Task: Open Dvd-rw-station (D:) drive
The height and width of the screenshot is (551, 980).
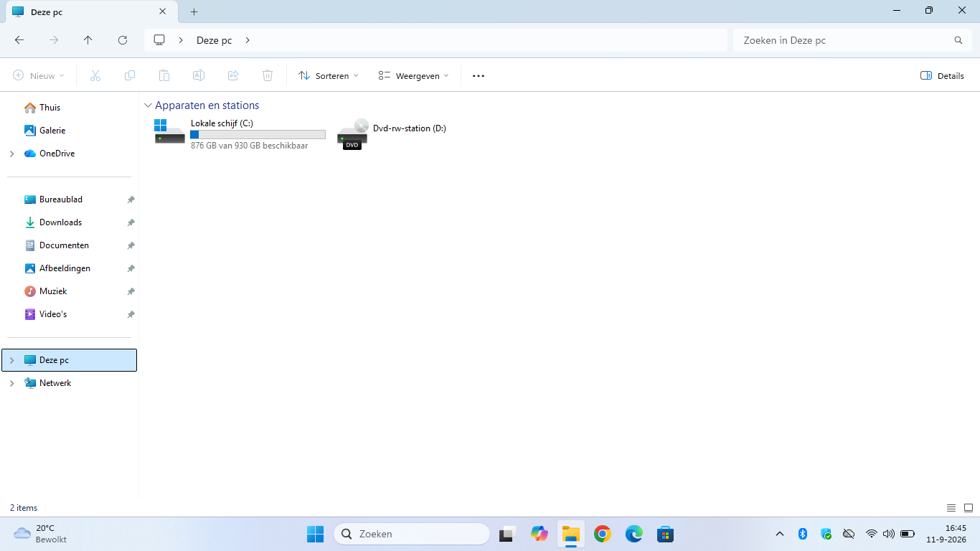Action: pos(392,134)
